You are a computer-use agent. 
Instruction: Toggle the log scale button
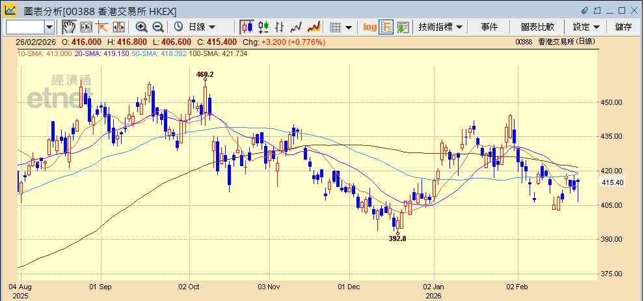(369, 27)
